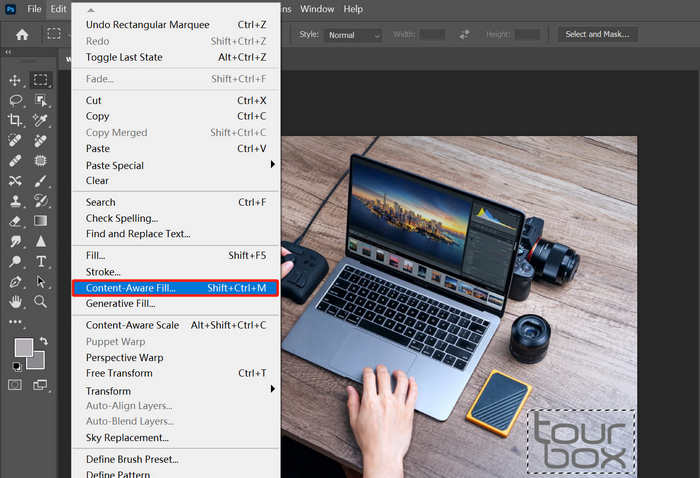Image resolution: width=700 pixels, height=478 pixels.
Task: Select the Pen tool
Action: (15, 282)
